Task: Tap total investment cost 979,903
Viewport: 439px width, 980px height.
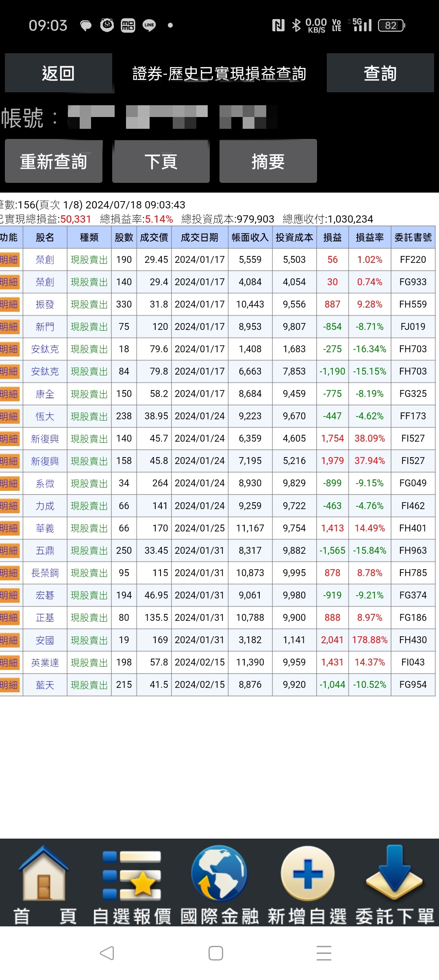Action: [x=256, y=219]
